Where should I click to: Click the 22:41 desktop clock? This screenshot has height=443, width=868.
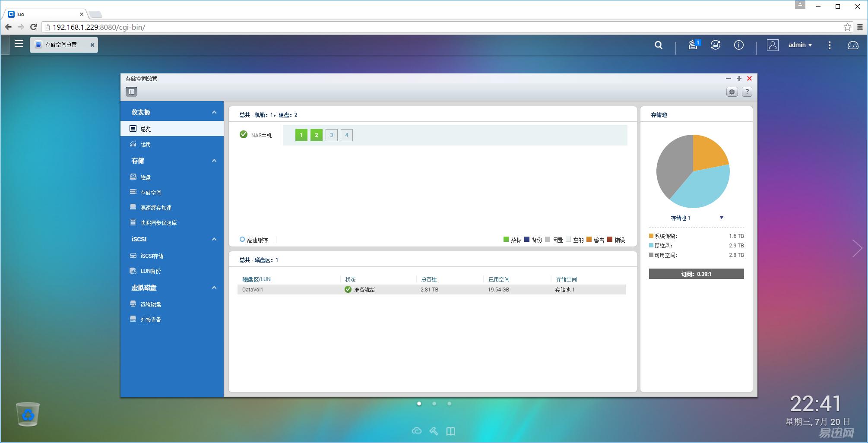[x=816, y=404]
